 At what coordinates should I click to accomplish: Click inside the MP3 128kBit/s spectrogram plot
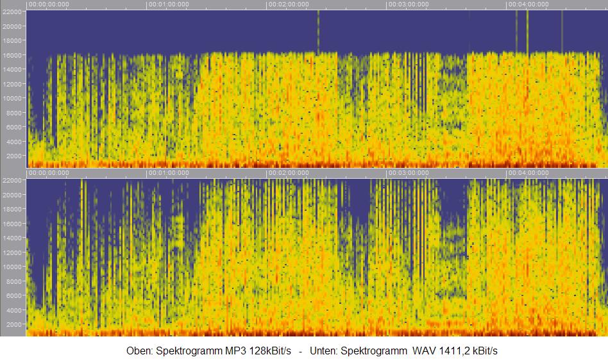317,89
